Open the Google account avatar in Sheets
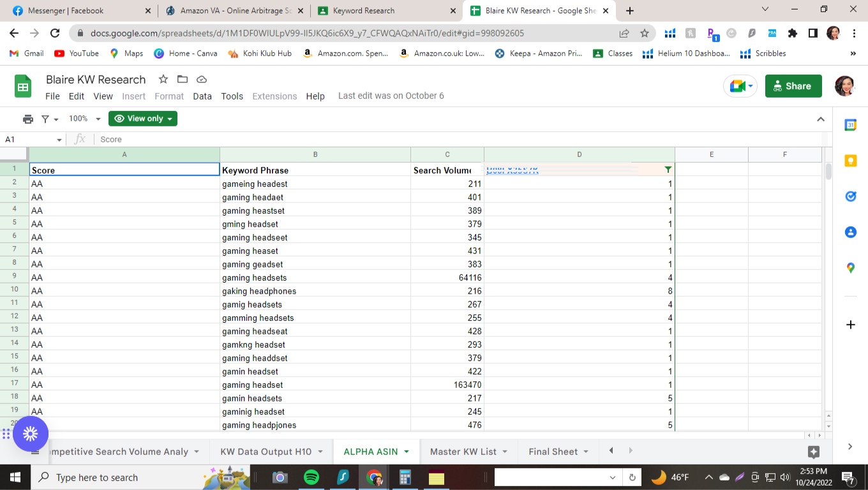This screenshot has height=490, width=868. [x=845, y=86]
